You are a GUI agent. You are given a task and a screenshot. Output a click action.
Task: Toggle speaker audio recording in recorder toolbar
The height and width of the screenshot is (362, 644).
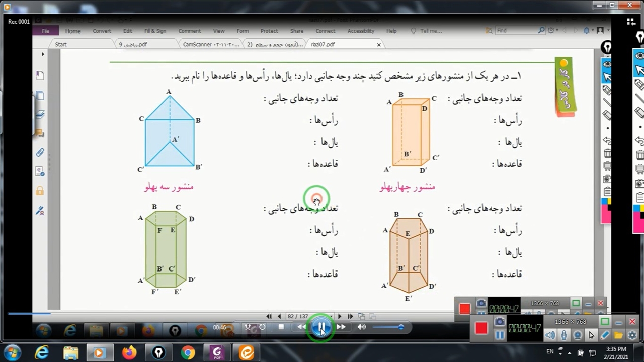pos(550,335)
